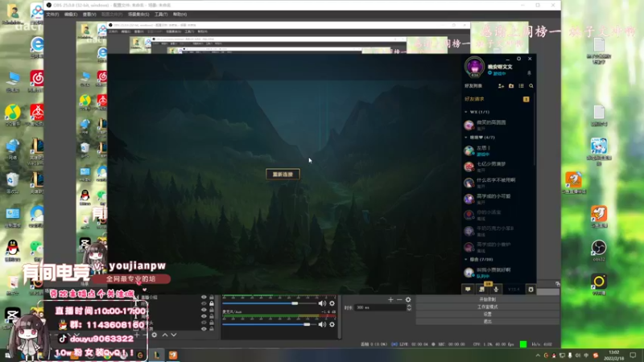
Task: Select friend 七亿少男清梦
Action: (497, 167)
